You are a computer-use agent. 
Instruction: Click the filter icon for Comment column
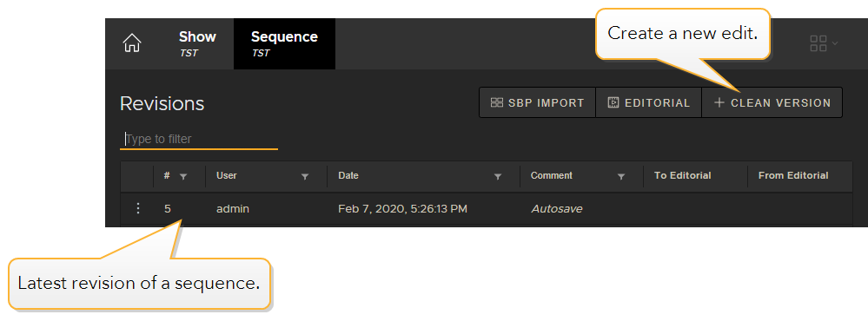coord(621,176)
